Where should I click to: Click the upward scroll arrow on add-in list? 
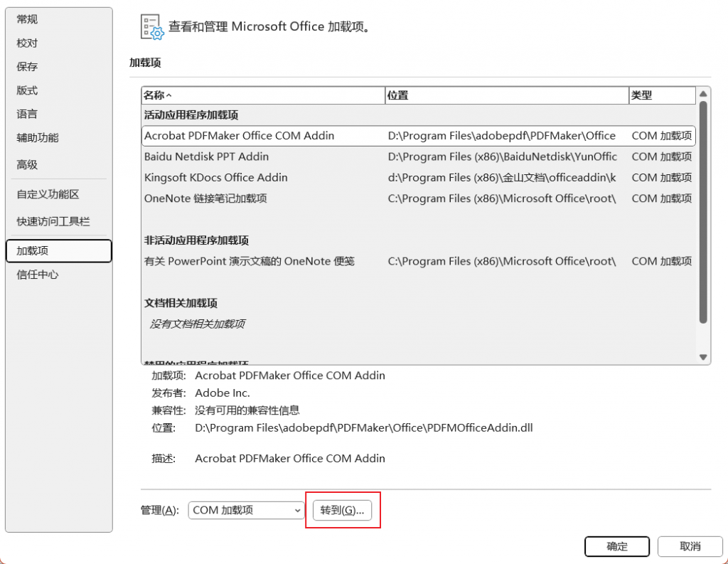(702, 95)
